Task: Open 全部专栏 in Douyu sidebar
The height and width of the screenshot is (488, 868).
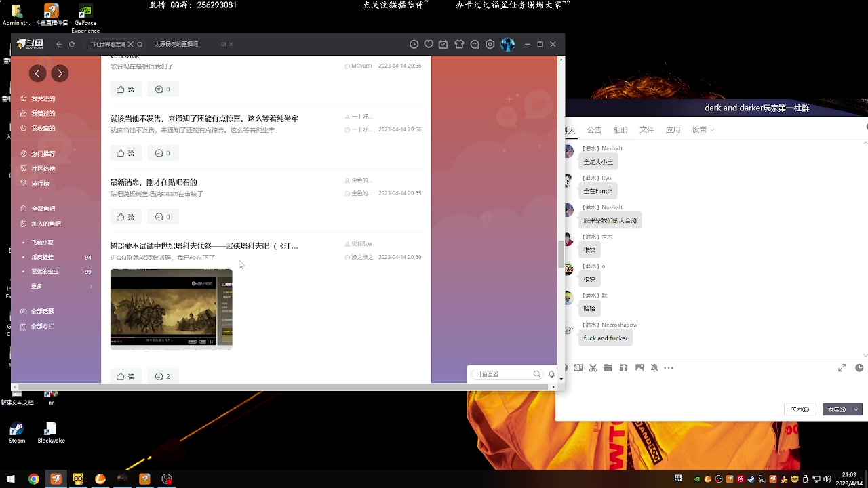Action: [43, 327]
